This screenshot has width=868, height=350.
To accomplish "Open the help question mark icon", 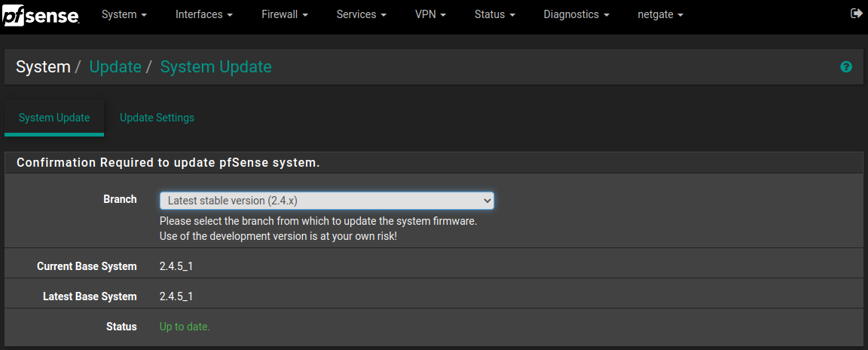I will (846, 67).
